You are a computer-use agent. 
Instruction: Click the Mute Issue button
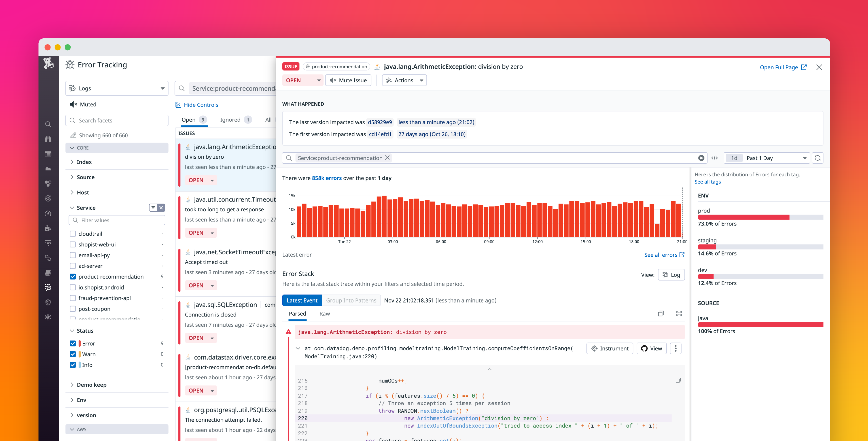pos(348,80)
